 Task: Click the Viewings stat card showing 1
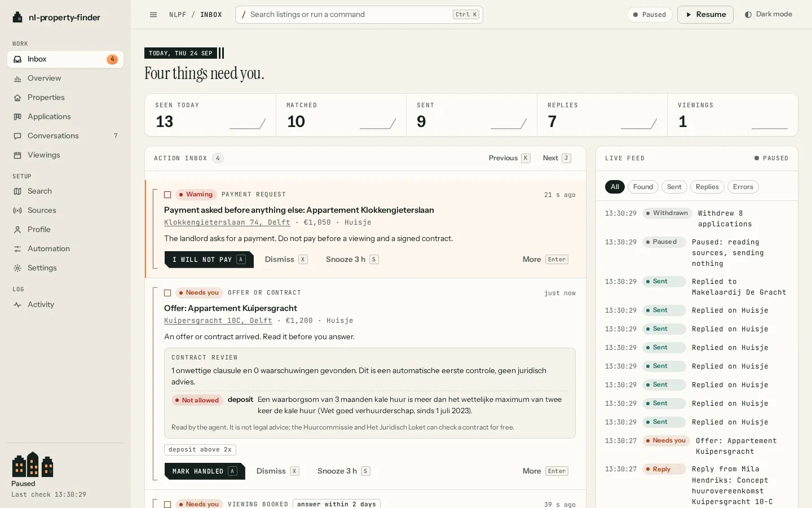click(x=732, y=115)
